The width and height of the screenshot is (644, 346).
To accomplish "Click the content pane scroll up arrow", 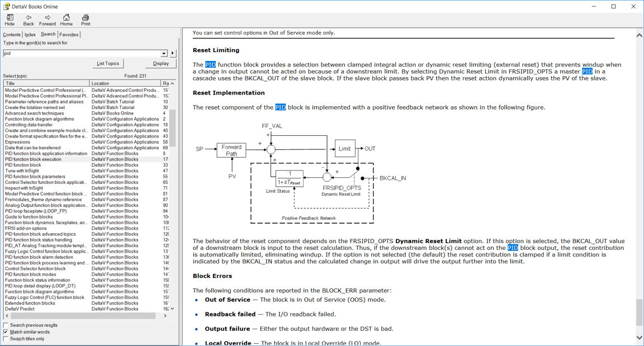I will click(x=639, y=35).
